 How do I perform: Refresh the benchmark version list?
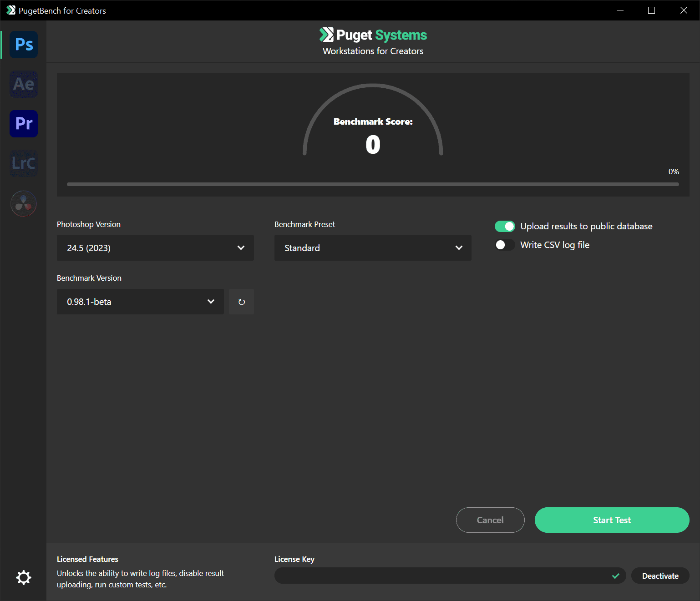click(241, 302)
